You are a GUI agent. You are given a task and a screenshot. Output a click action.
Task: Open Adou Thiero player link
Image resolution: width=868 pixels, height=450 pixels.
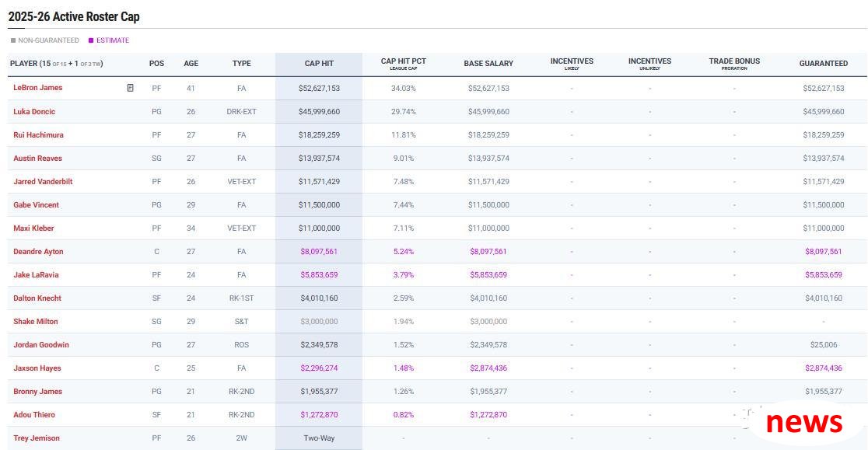click(x=34, y=414)
